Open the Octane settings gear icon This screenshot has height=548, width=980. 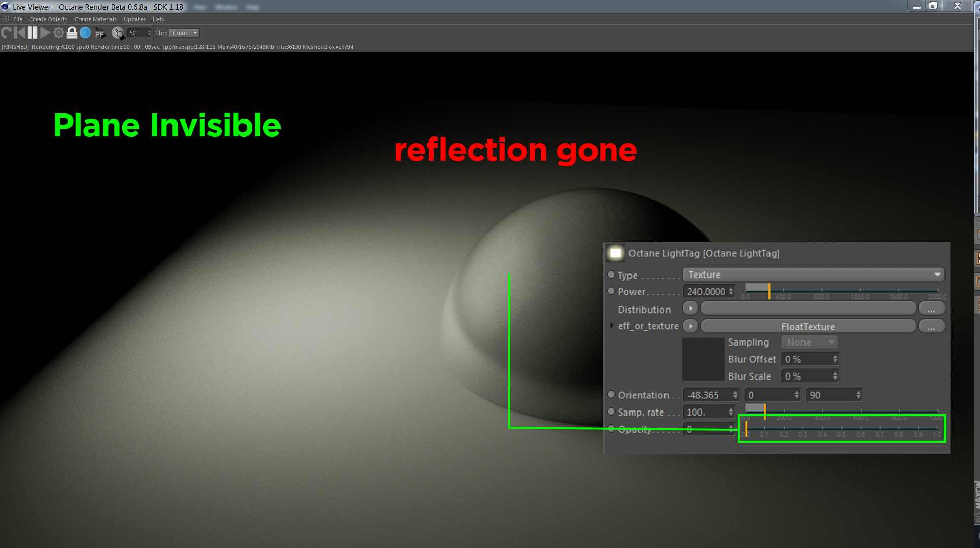[x=59, y=33]
